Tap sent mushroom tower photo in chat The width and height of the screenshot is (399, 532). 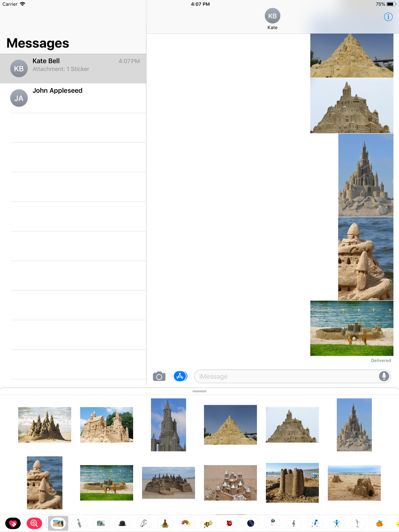[366, 259]
